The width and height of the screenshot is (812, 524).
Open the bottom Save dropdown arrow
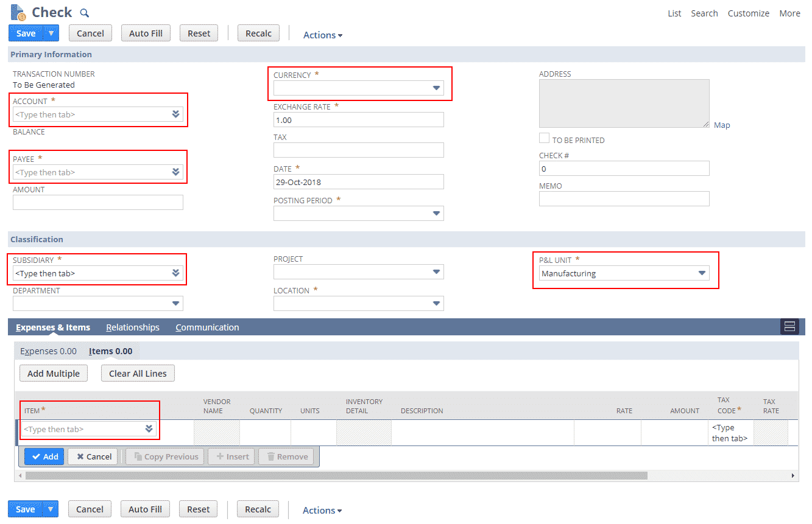(51, 509)
